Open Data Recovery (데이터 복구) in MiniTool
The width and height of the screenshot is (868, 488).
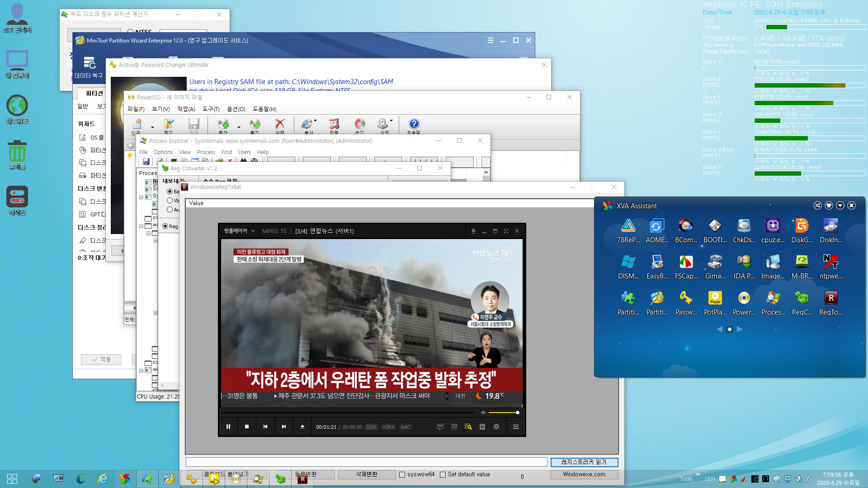coord(89,68)
